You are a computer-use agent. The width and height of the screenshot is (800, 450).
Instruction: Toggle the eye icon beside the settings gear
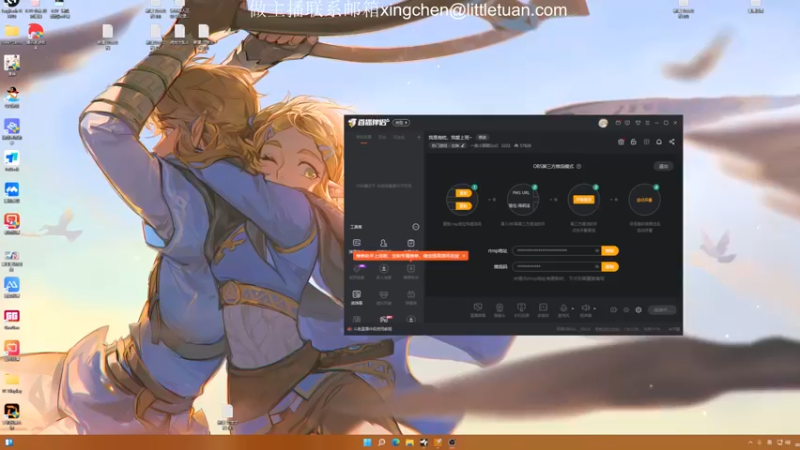[626, 310]
